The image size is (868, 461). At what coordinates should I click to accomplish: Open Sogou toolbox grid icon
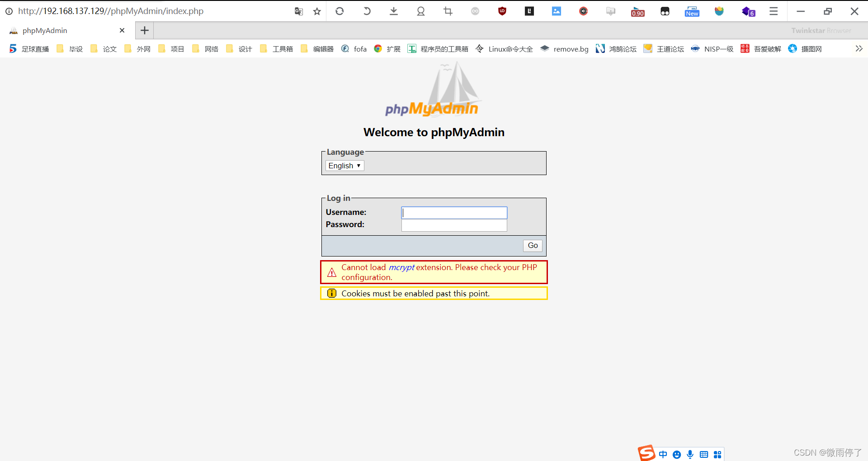coord(717,455)
